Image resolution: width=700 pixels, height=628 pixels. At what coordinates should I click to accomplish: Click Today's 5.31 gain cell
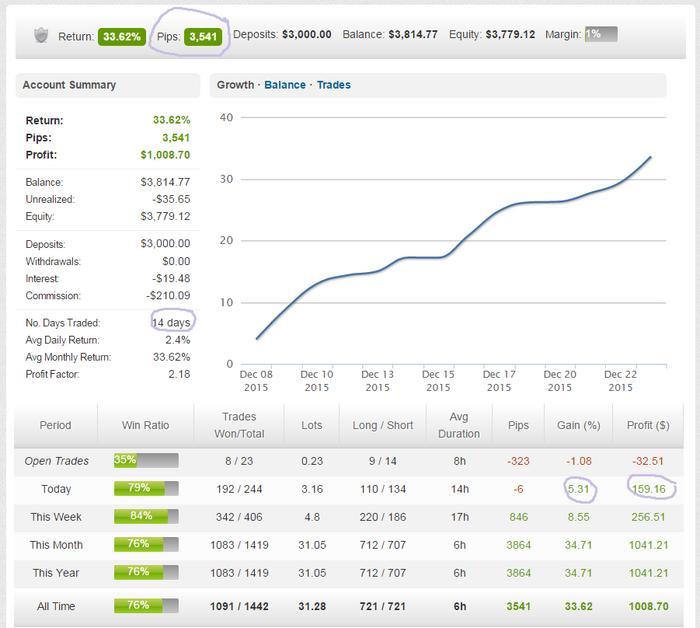579,489
